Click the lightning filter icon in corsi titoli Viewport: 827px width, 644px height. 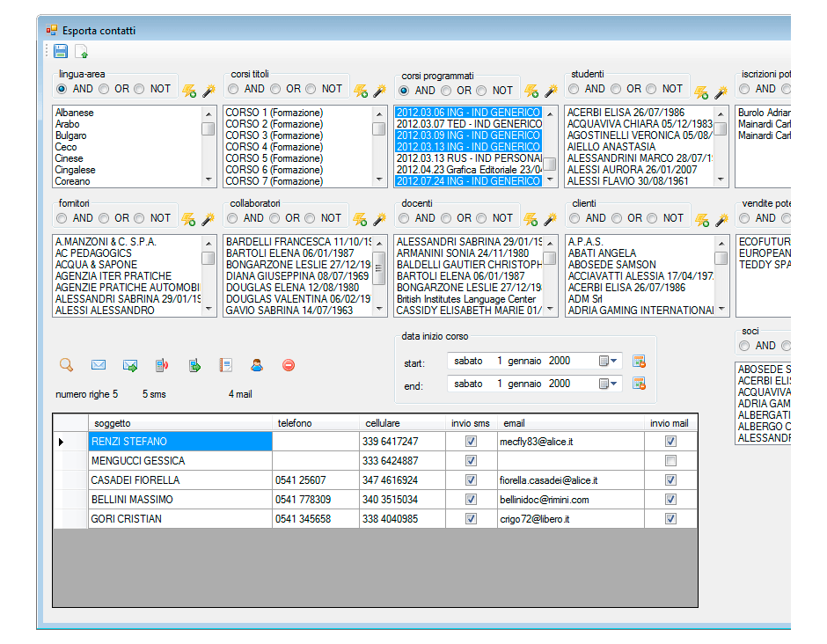point(361,91)
